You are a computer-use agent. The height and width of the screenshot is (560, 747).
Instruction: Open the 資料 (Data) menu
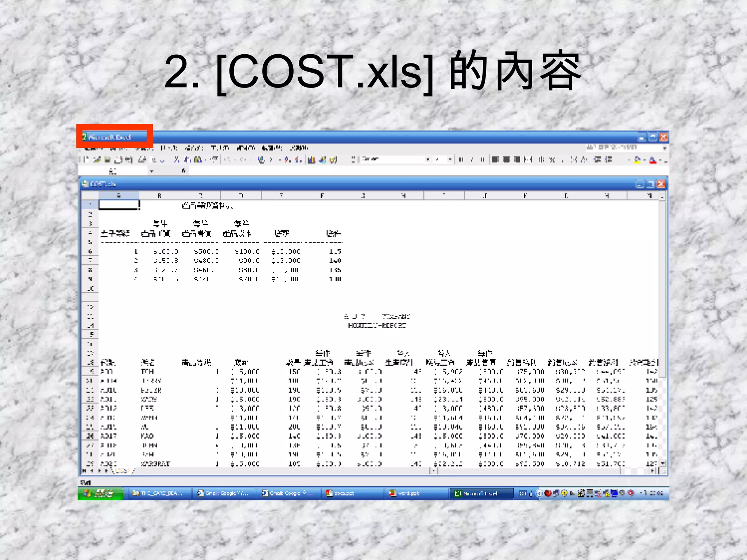[245, 148]
